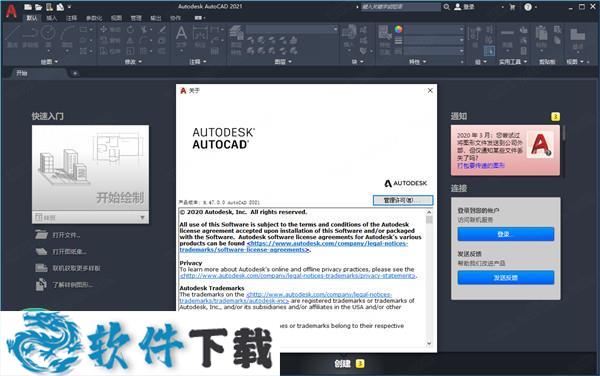The height and width of the screenshot is (376, 600).
Task: Close the About (关于) dialog
Action: coord(430,91)
